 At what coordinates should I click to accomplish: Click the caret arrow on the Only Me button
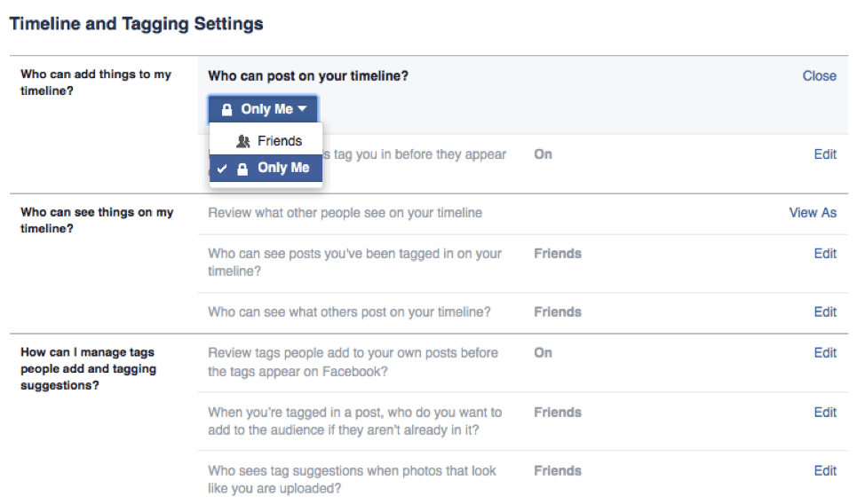click(x=303, y=109)
